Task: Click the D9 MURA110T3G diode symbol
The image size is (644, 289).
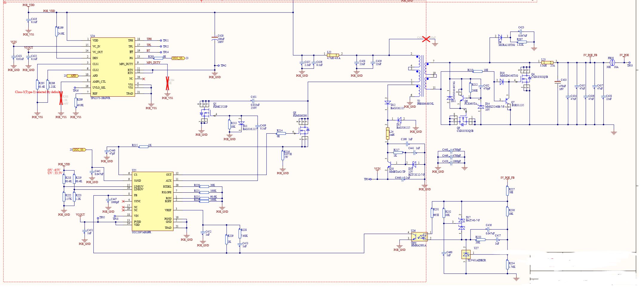Action: pos(500,37)
